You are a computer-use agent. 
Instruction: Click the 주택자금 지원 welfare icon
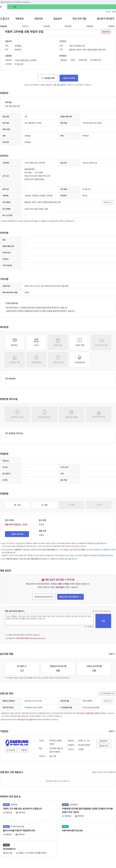[15, 359]
